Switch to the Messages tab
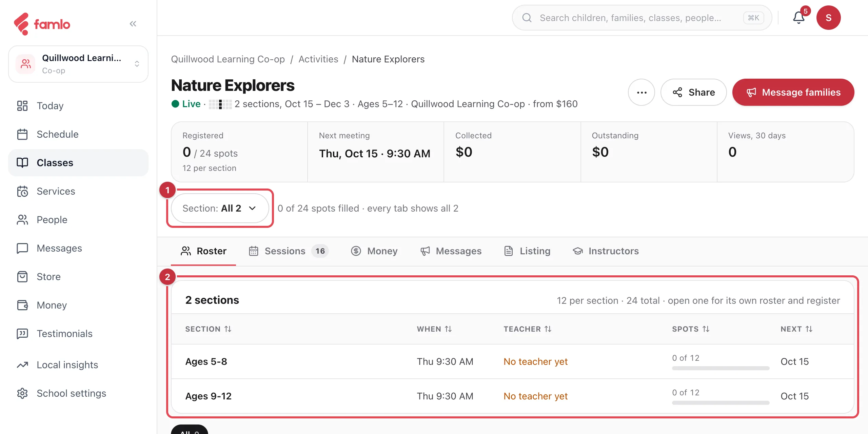 [x=451, y=251]
